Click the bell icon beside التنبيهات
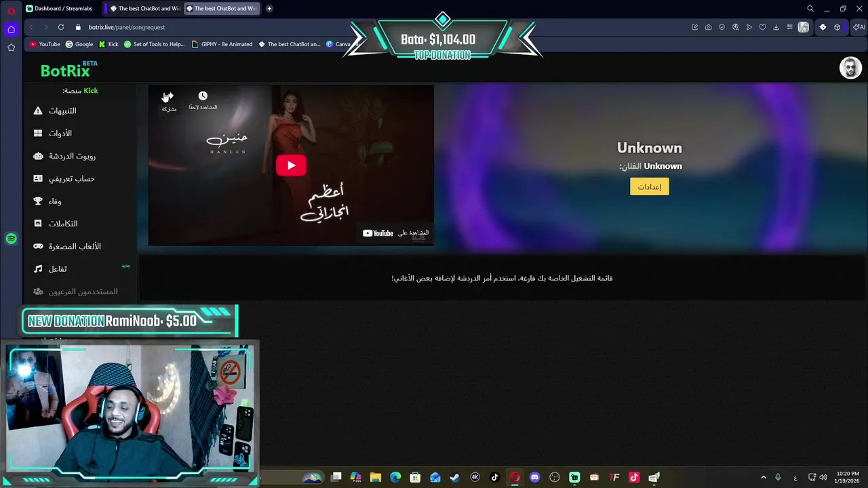The height and width of the screenshot is (488, 868). [38, 110]
